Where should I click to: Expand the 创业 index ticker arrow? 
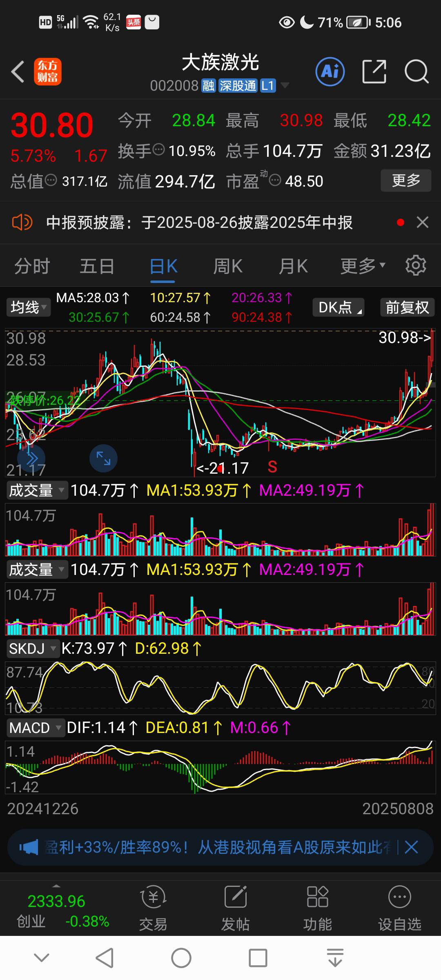(56, 886)
